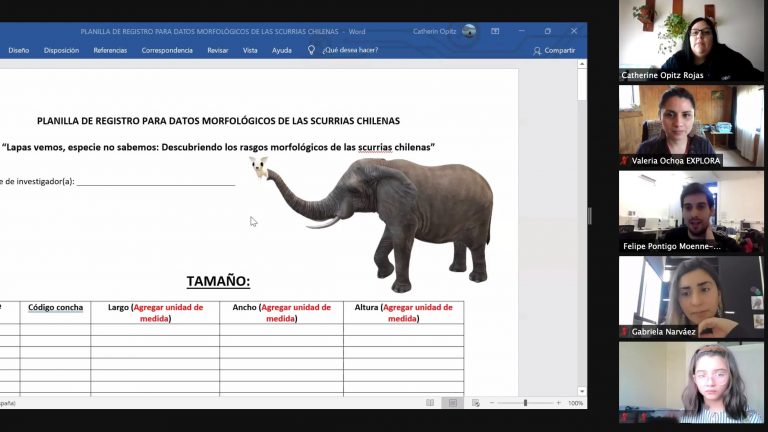Click the lightbulb Tell Me icon
Image resolution: width=768 pixels, height=432 pixels.
click(x=311, y=50)
